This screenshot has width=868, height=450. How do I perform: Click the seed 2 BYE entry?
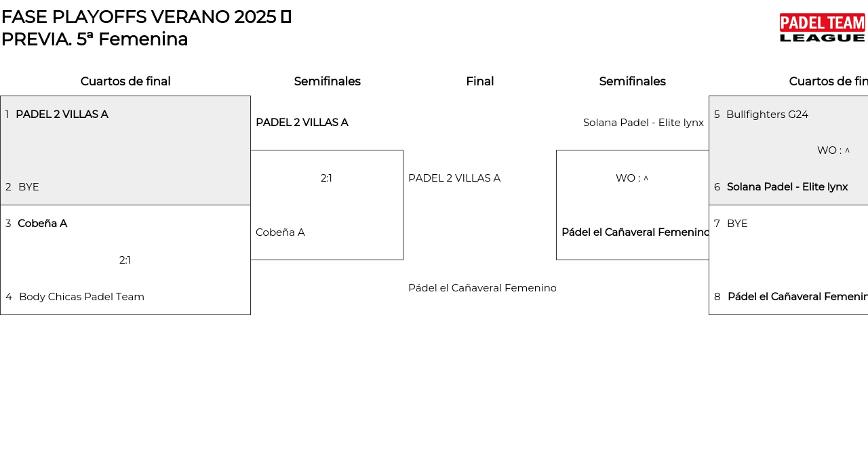pyautogui.click(x=28, y=187)
